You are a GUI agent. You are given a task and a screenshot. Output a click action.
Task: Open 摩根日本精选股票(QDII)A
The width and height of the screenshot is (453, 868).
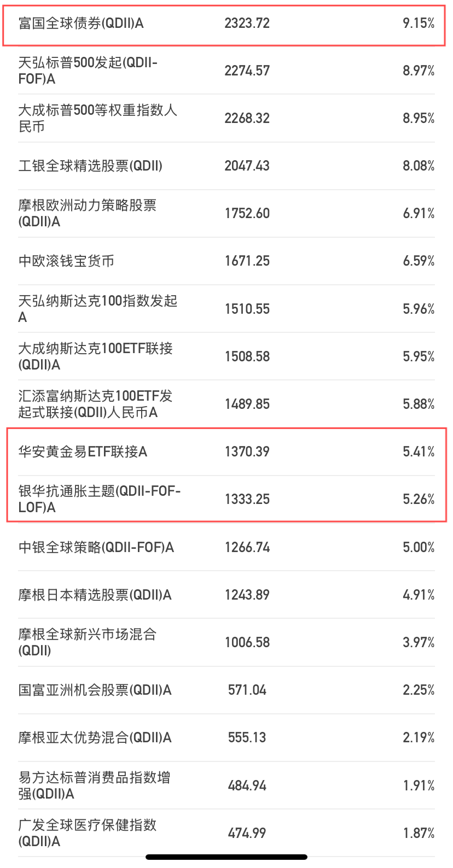click(226, 595)
